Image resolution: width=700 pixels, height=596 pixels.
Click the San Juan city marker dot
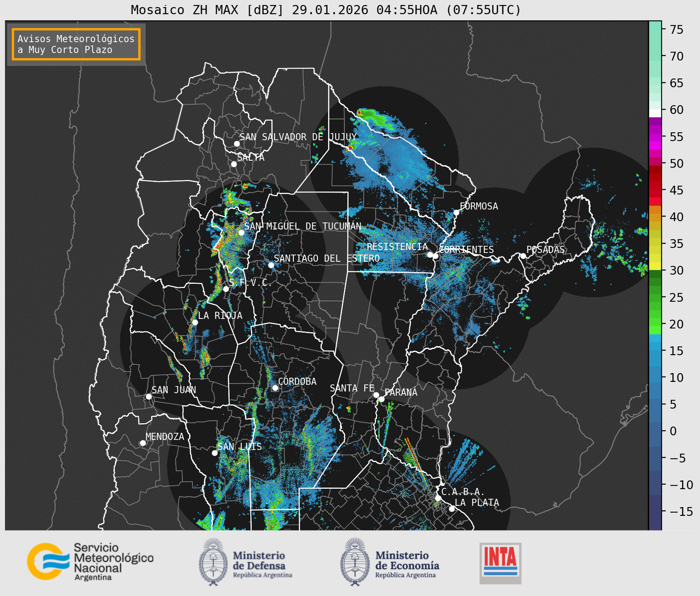[x=149, y=396]
